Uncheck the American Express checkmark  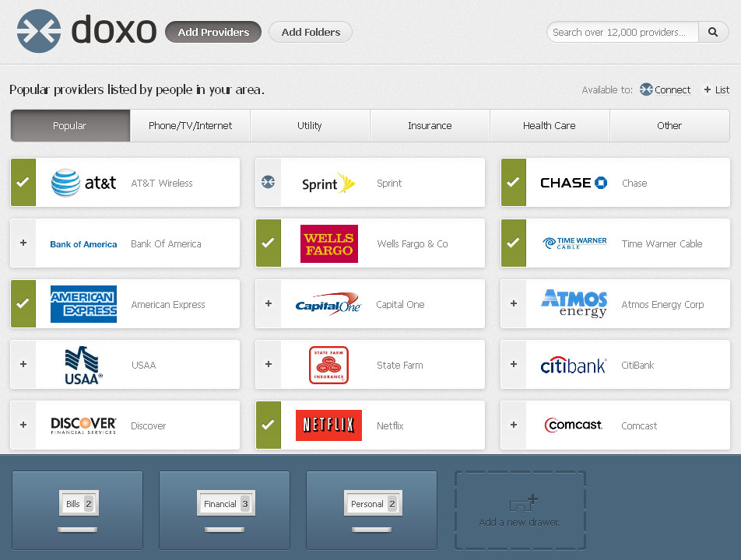23,303
